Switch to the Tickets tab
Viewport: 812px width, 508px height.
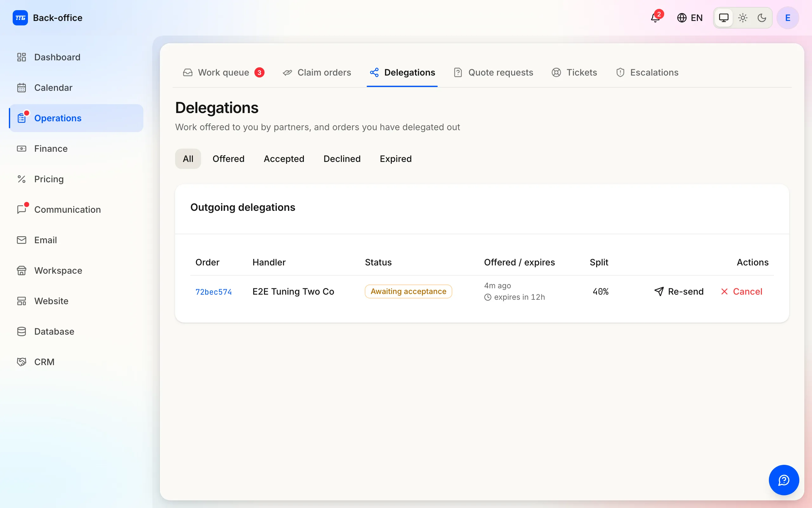coord(574,73)
